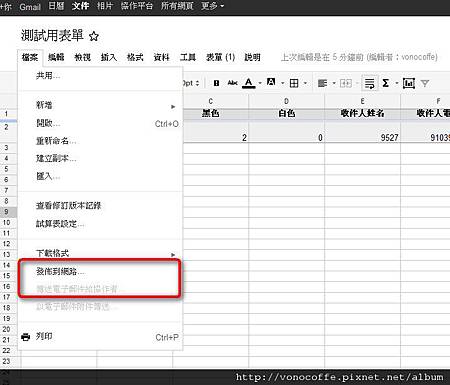Expand the 新增 submenu
Image resolution: width=450 pixels, height=385 pixels.
[x=100, y=105]
